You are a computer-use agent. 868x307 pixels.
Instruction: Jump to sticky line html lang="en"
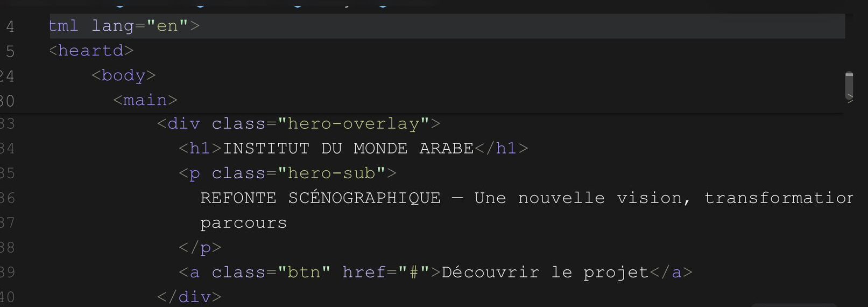[124, 26]
